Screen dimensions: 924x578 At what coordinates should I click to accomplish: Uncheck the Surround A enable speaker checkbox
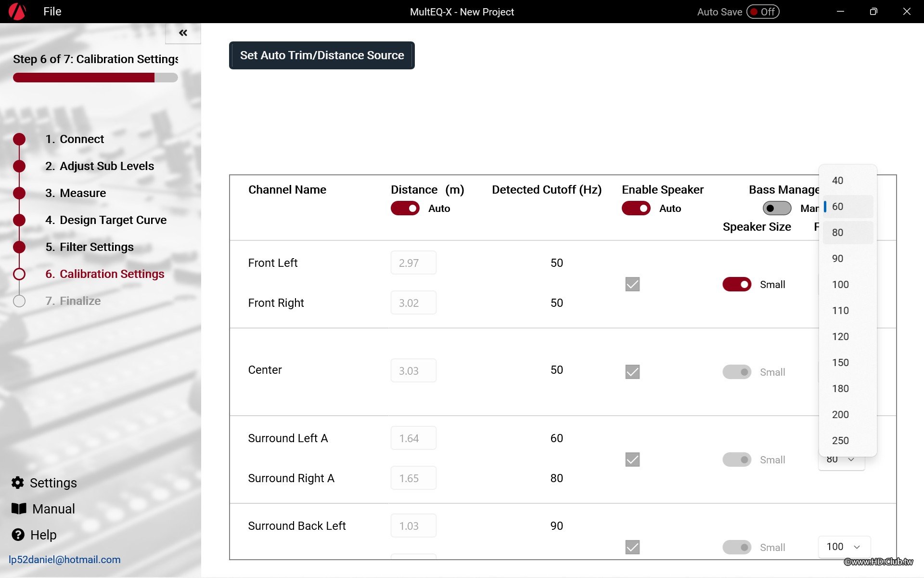coord(632,460)
